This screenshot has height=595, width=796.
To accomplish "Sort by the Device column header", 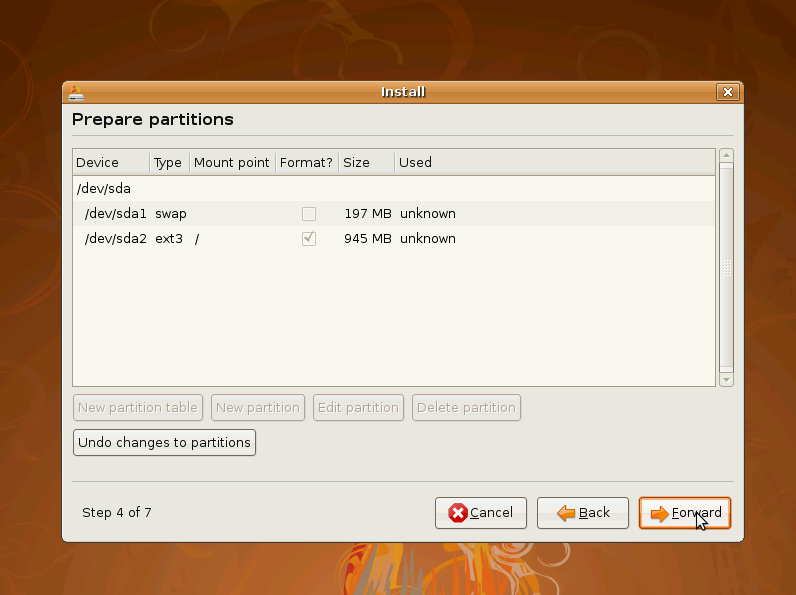I will (111, 162).
